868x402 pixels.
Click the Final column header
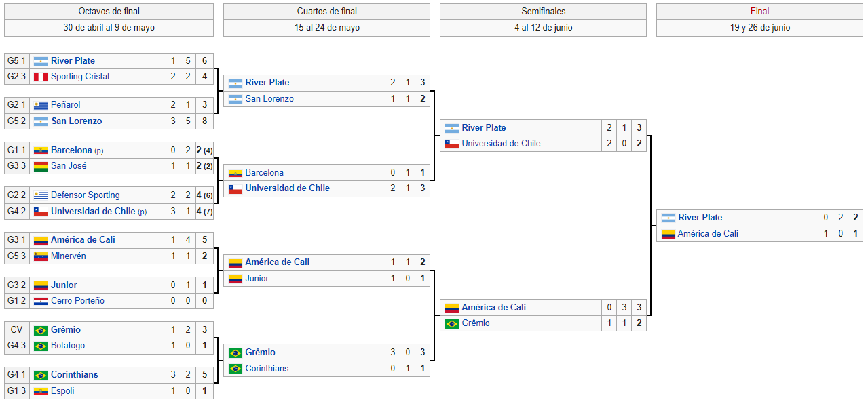(760, 12)
